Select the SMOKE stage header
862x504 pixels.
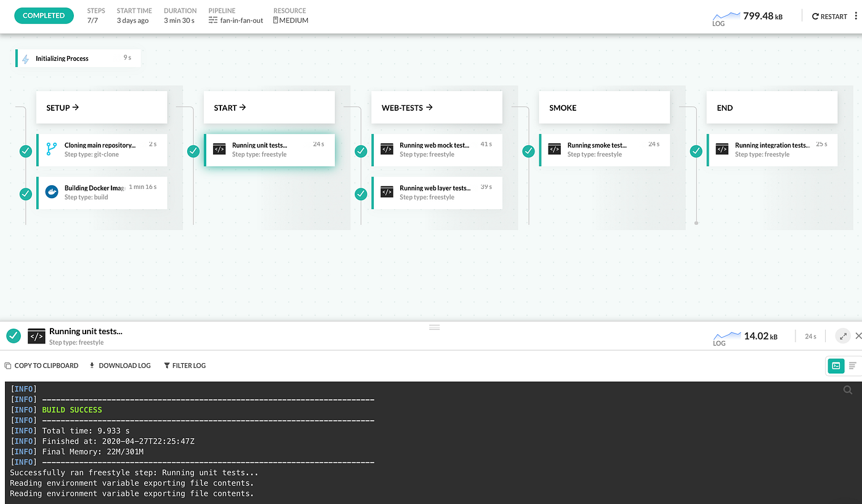(562, 108)
